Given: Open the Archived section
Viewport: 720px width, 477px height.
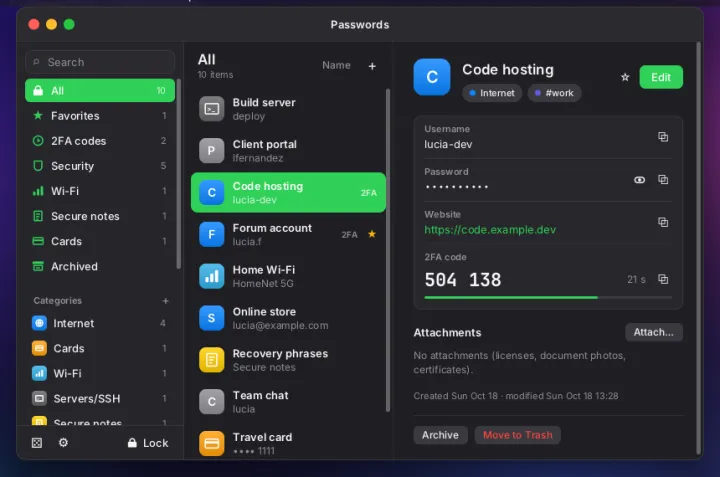Looking at the screenshot, I should click(100, 266).
